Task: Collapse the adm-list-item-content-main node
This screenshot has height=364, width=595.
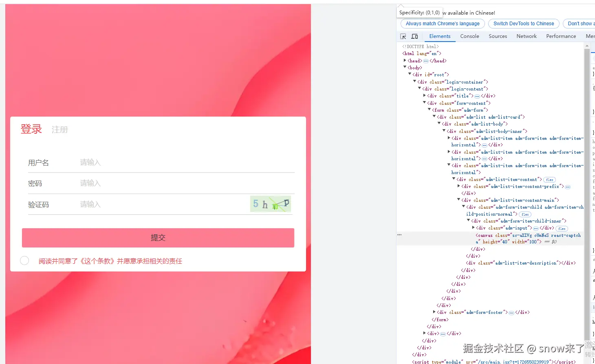Action: (x=459, y=200)
